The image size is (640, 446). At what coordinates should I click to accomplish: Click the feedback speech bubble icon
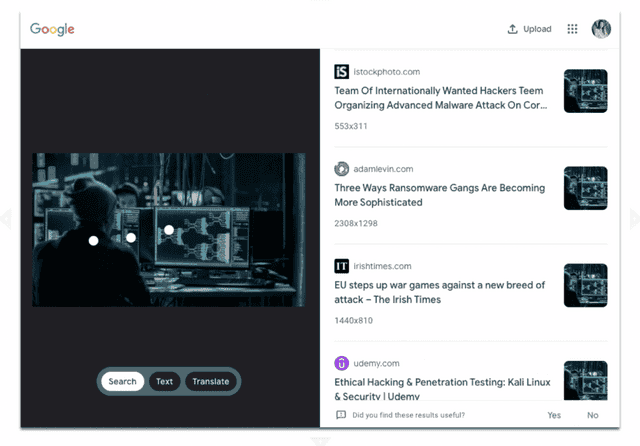click(341, 415)
